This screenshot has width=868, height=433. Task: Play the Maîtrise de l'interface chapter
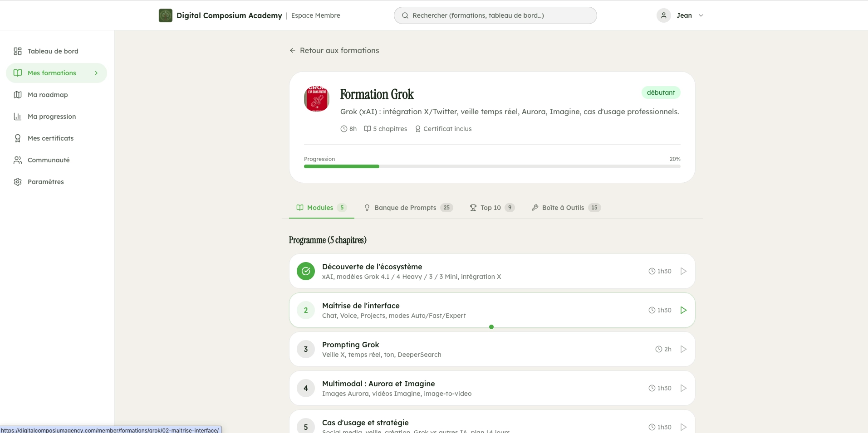(x=683, y=310)
